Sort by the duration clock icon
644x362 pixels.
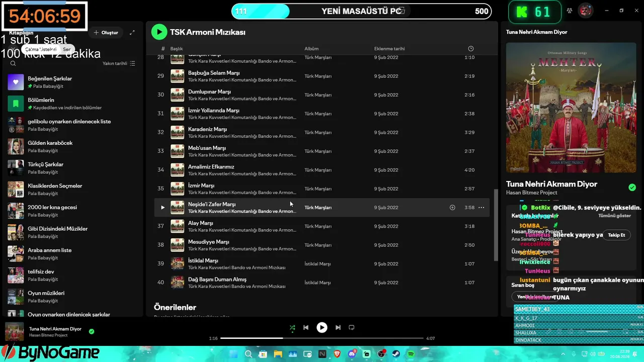(x=471, y=49)
